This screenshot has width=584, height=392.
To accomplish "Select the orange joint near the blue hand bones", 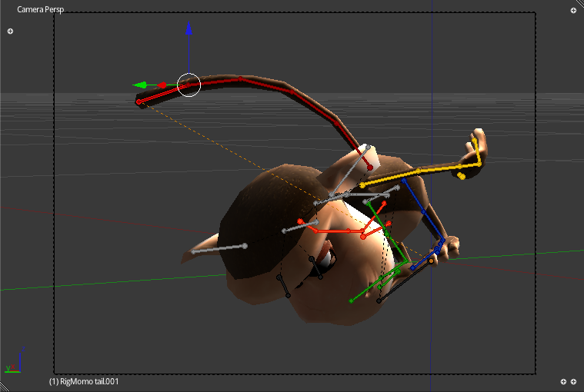I will point(432,261).
